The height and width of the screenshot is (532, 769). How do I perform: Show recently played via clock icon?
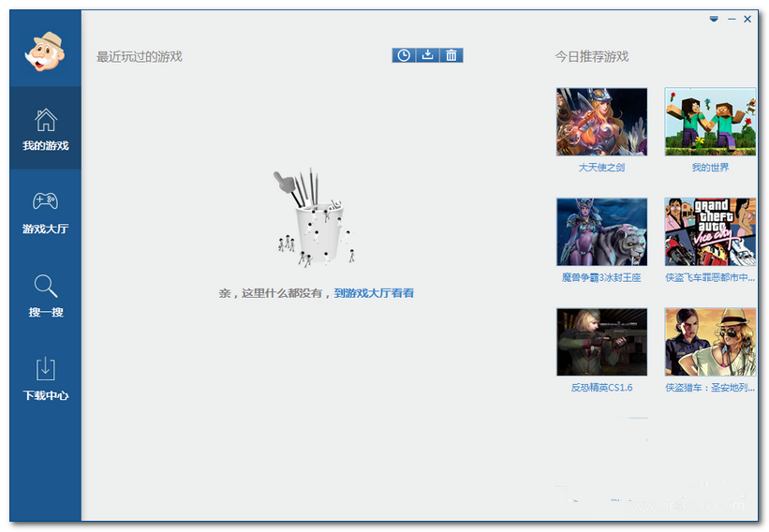tap(404, 55)
